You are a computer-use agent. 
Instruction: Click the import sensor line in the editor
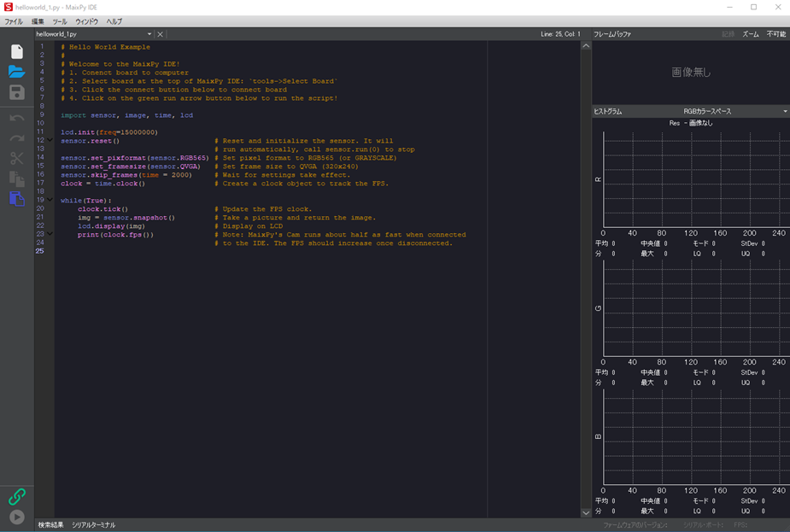[127, 115]
